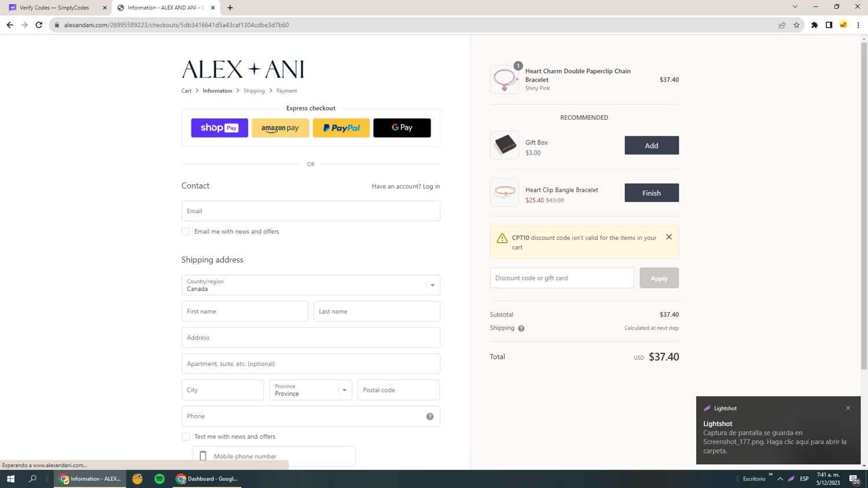
Task: Open Spotify from the taskbar
Action: [x=160, y=479]
